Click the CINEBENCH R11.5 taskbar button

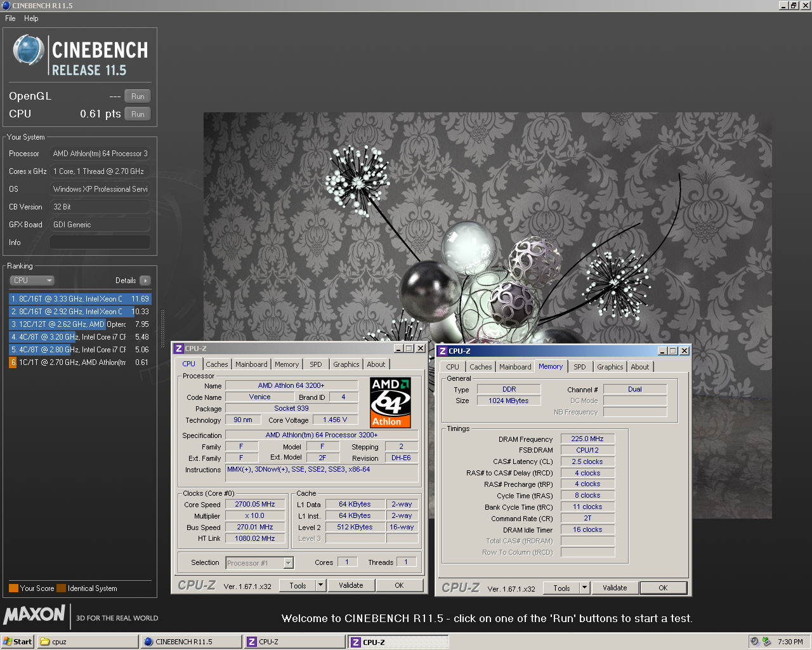[191, 642]
